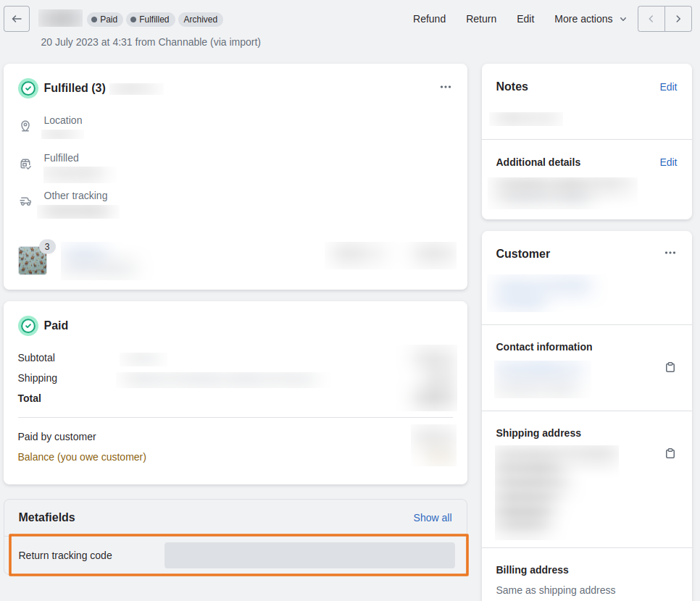Show all metafields
Screen dimensions: 700x601
point(432,518)
